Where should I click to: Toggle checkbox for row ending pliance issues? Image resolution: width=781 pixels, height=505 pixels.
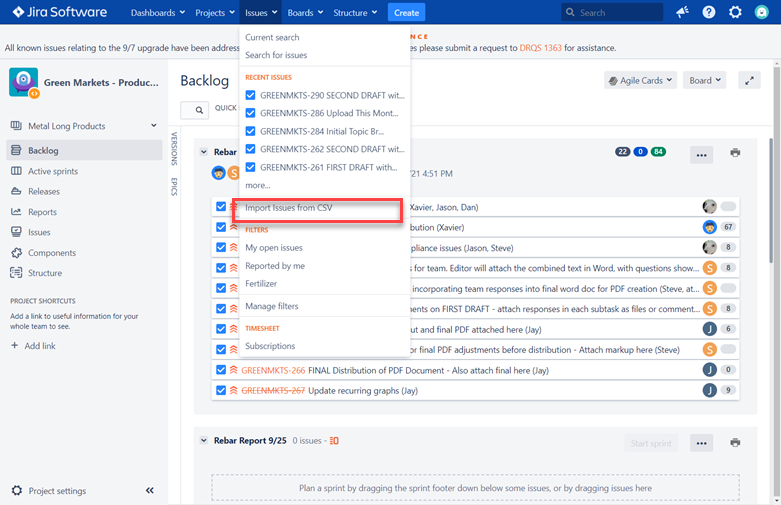click(x=221, y=248)
